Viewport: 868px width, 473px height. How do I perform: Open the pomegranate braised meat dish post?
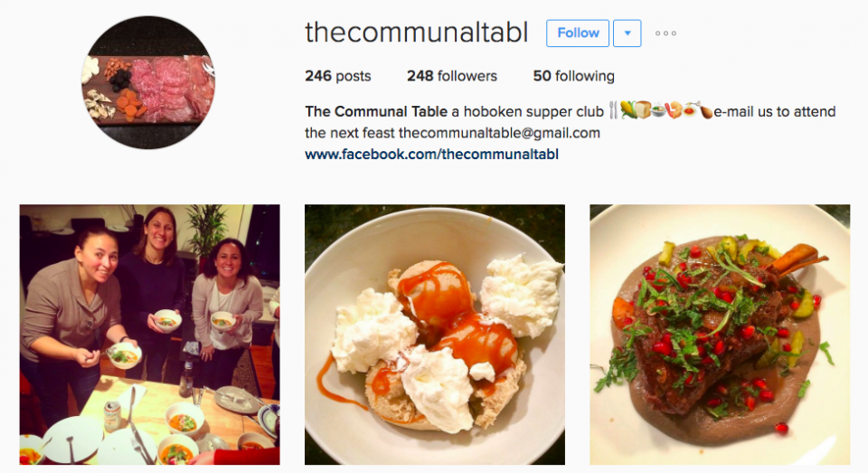tap(720, 335)
